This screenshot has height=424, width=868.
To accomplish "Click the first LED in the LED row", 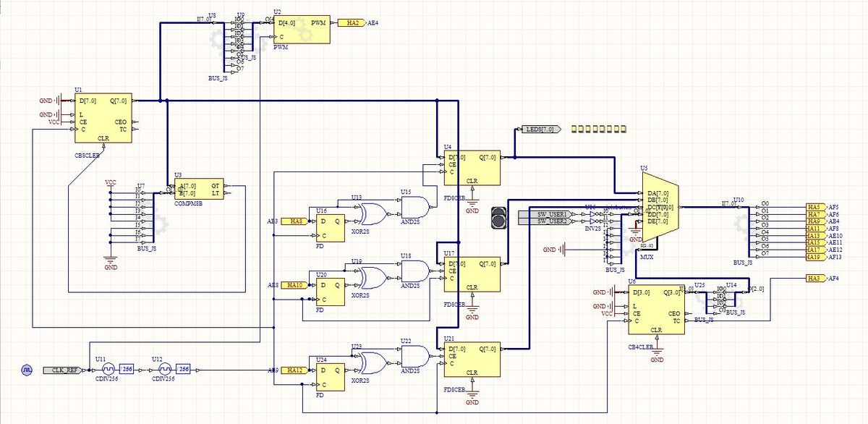I will tap(574, 130).
